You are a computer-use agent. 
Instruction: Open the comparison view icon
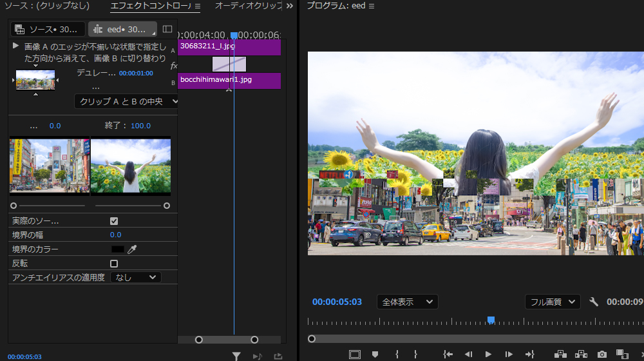coord(622,355)
